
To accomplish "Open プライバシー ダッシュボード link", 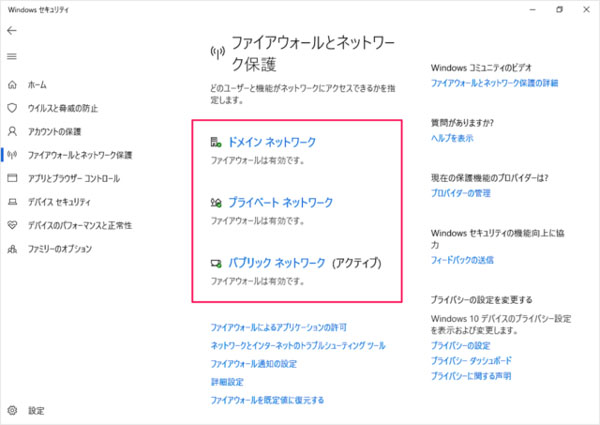I will click(471, 361).
